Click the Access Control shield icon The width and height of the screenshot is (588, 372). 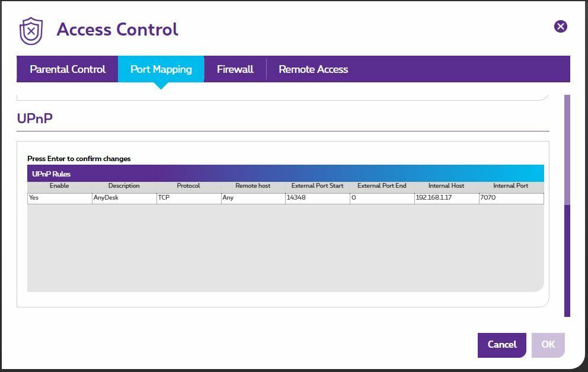31,30
